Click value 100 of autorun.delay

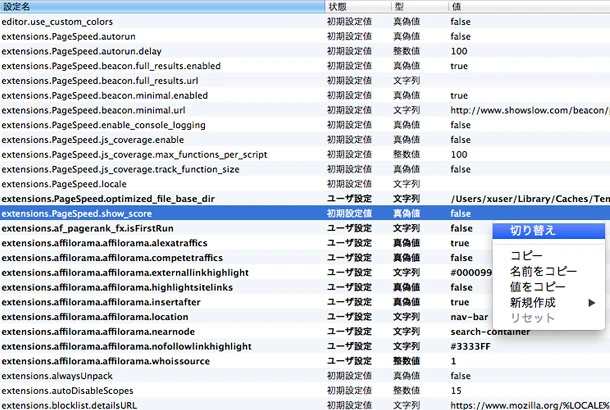tap(459, 51)
